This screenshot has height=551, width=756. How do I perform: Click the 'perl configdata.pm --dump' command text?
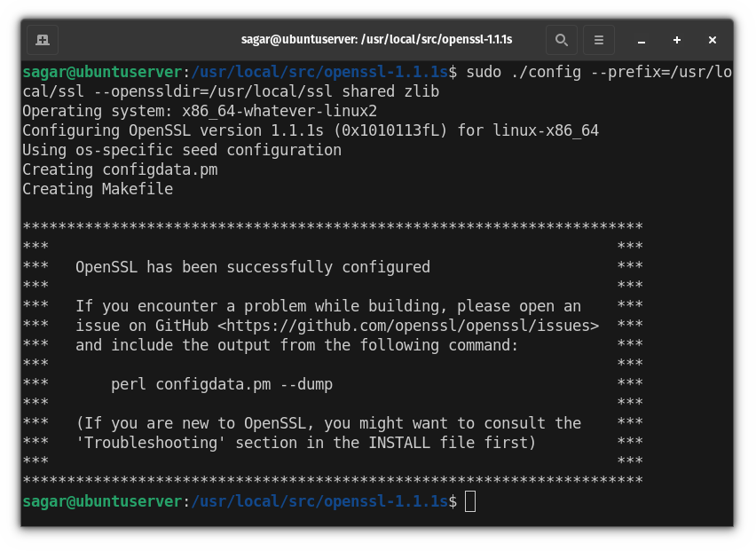click(x=224, y=384)
